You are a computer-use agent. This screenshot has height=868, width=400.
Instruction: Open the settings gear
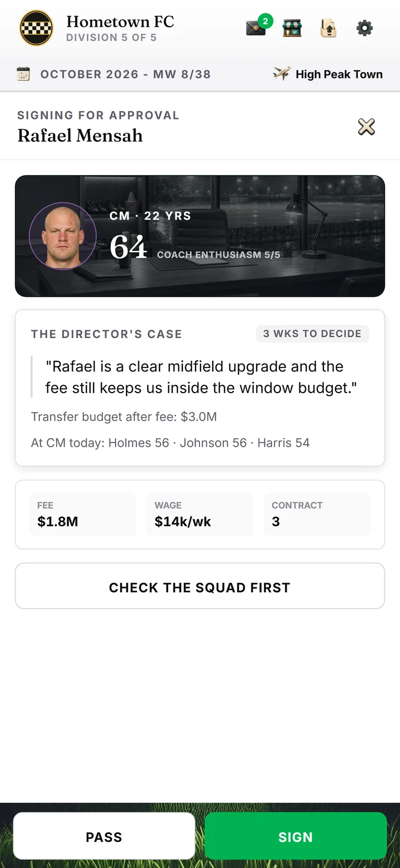(364, 28)
